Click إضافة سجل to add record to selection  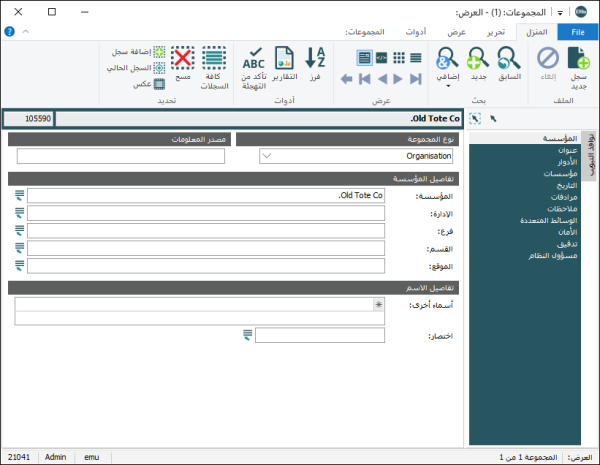click(x=134, y=52)
